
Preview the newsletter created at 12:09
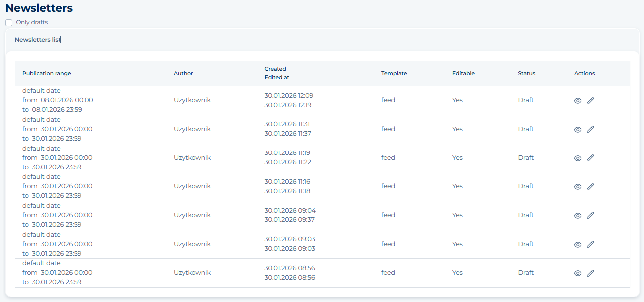(x=578, y=101)
